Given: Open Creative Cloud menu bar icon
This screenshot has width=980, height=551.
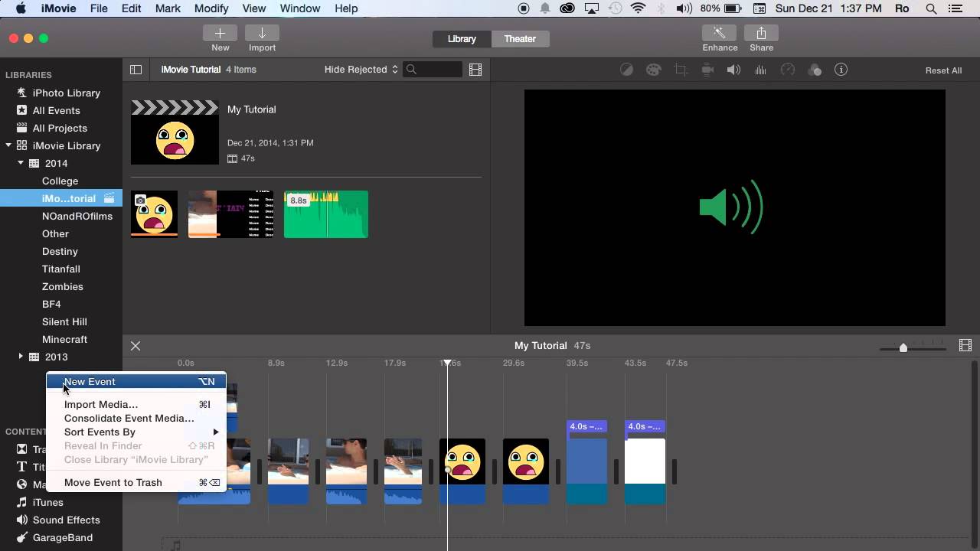Looking at the screenshot, I should click(x=567, y=8).
